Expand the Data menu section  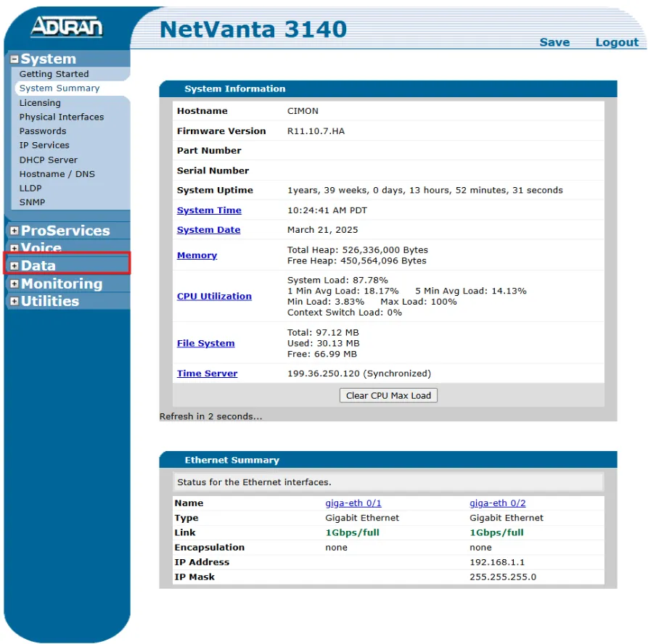[x=15, y=266]
